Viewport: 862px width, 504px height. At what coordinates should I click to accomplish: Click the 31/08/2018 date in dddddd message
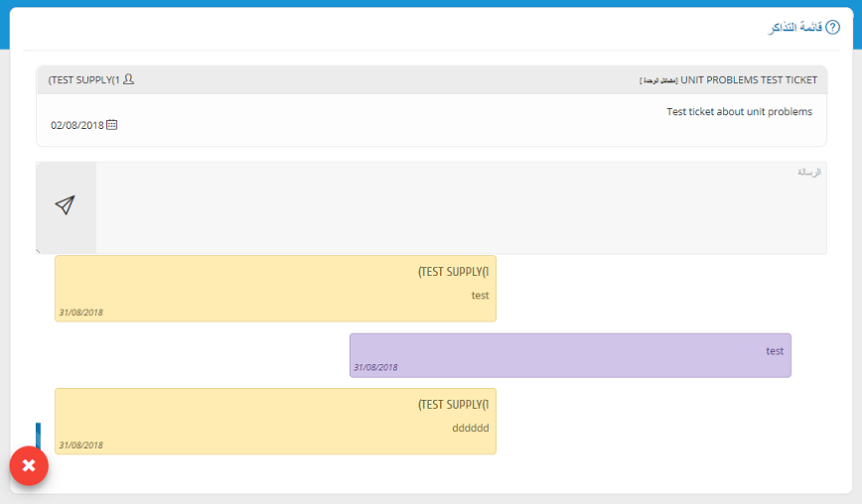pos(80,445)
